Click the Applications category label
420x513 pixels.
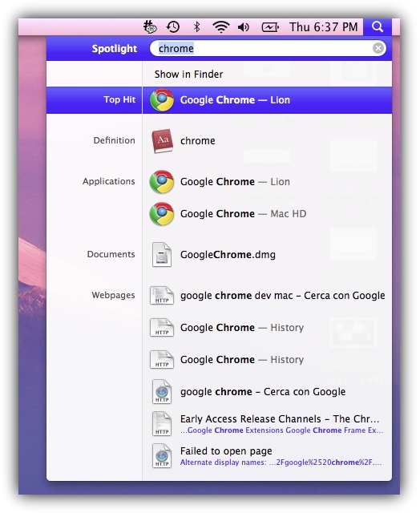[108, 181]
